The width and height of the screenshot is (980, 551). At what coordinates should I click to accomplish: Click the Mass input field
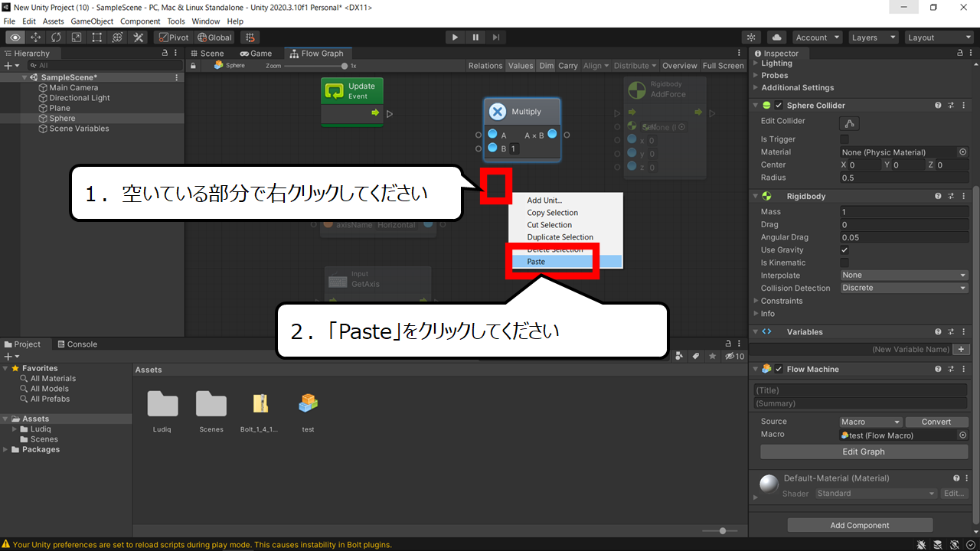(x=904, y=212)
